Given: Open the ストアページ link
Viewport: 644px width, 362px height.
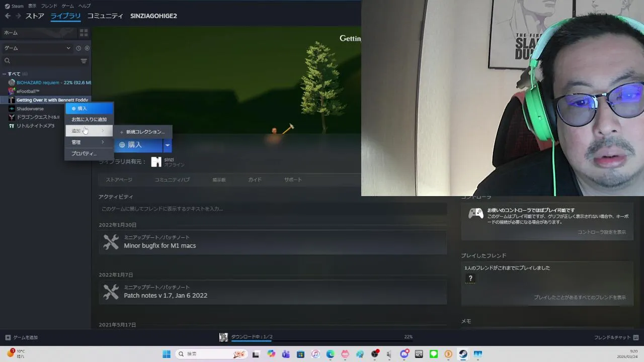Looking at the screenshot, I should [119, 179].
